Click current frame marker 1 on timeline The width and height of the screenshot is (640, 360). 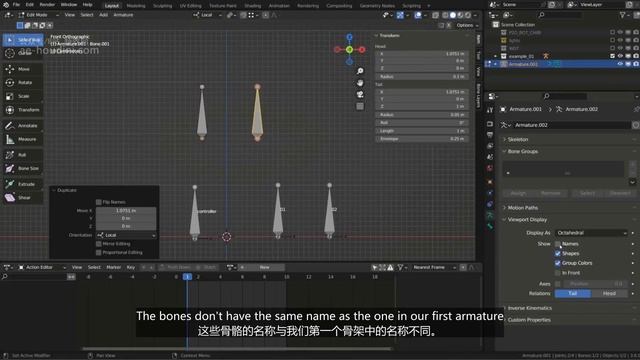pyautogui.click(x=187, y=277)
